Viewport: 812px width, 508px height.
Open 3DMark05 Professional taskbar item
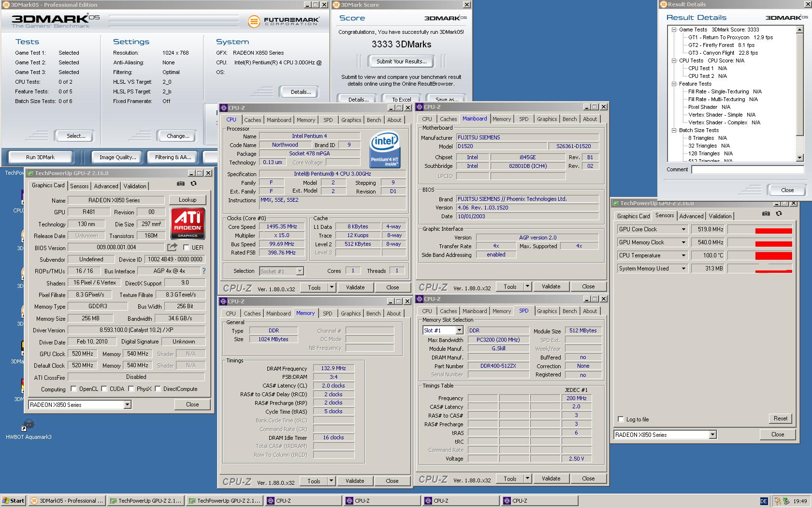click(66, 501)
